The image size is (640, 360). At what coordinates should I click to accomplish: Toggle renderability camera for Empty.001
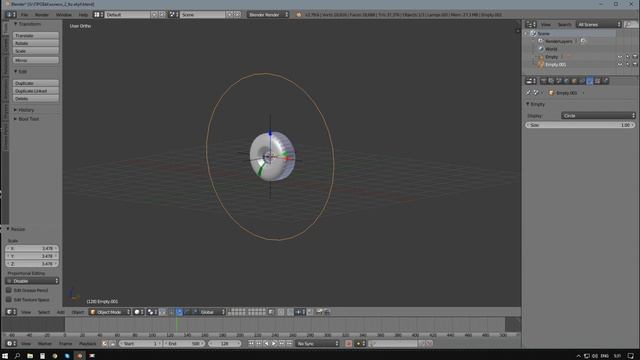tap(635, 64)
